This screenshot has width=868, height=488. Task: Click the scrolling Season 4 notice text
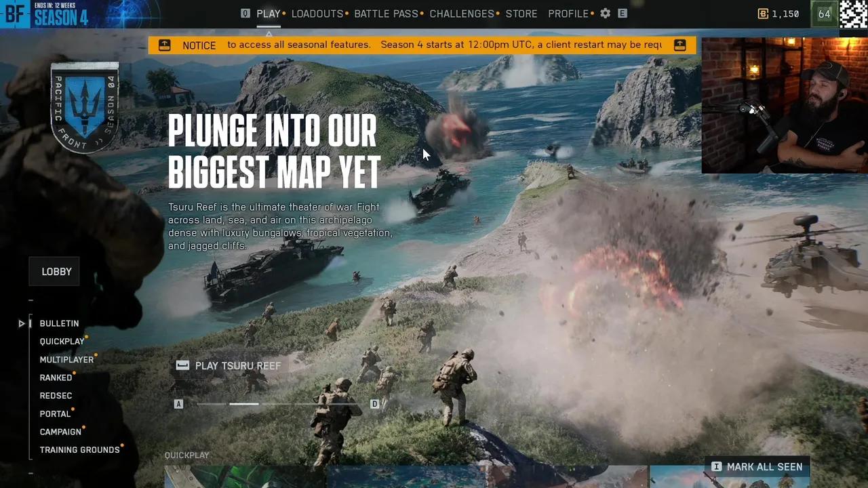click(x=444, y=45)
